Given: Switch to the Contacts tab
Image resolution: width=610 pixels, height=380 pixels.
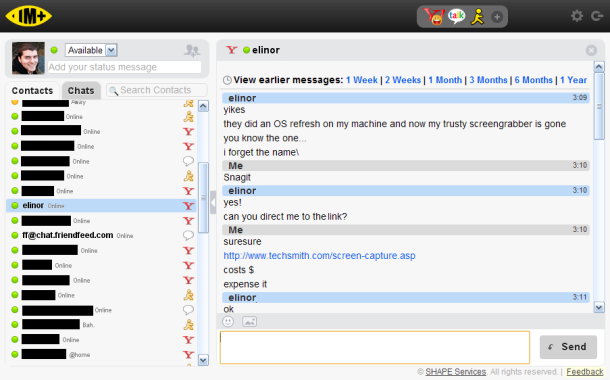Looking at the screenshot, I should click(x=32, y=91).
